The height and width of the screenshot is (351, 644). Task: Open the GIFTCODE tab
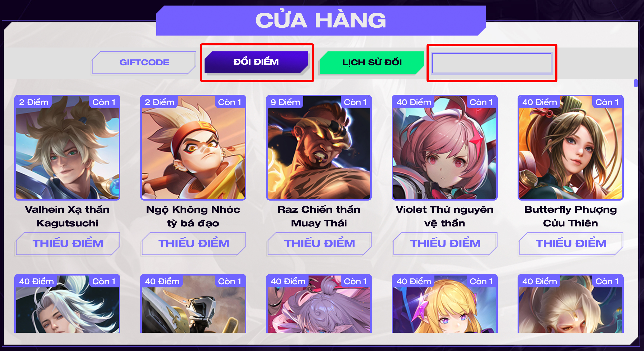144,63
